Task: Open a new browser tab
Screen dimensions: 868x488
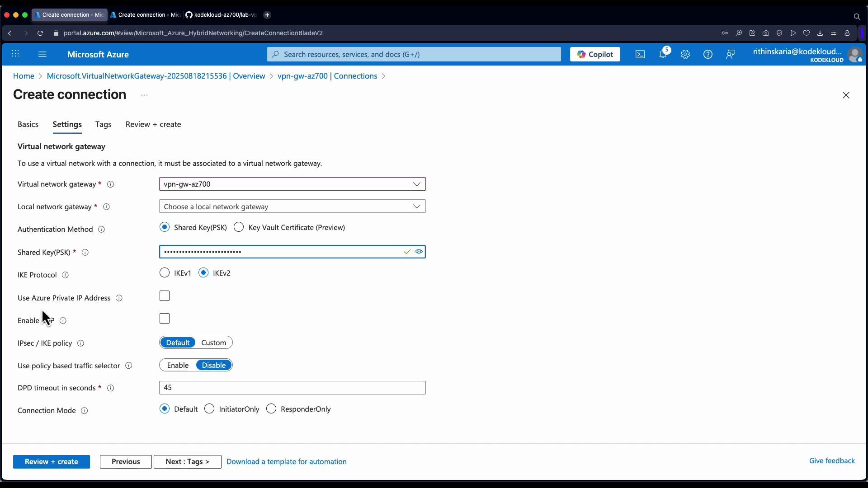Action: (x=267, y=15)
